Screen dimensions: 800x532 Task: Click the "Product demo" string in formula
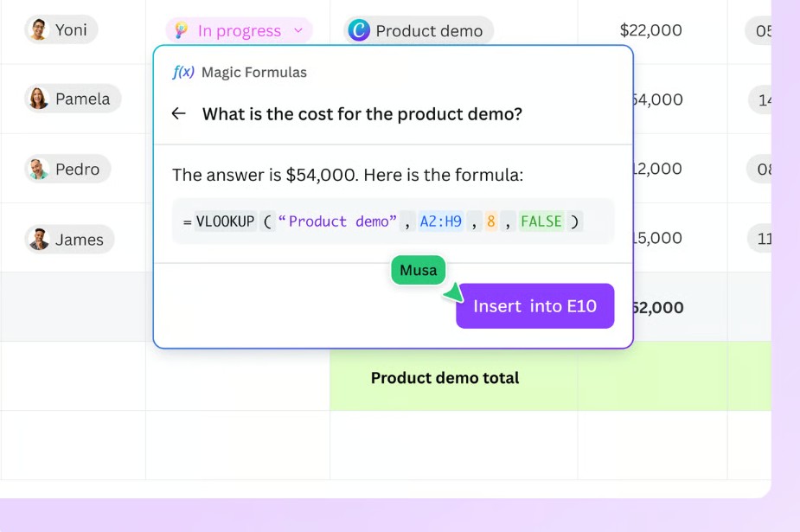[337, 221]
